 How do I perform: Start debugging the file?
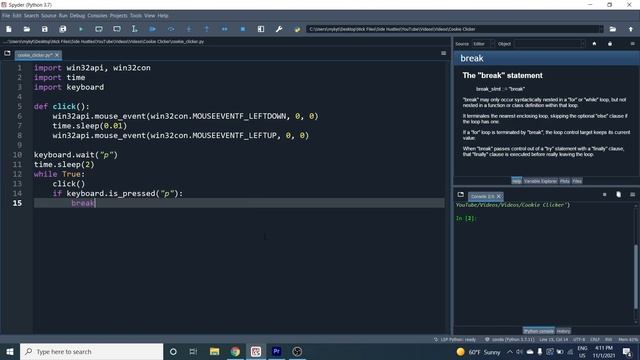(x=152, y=29)
